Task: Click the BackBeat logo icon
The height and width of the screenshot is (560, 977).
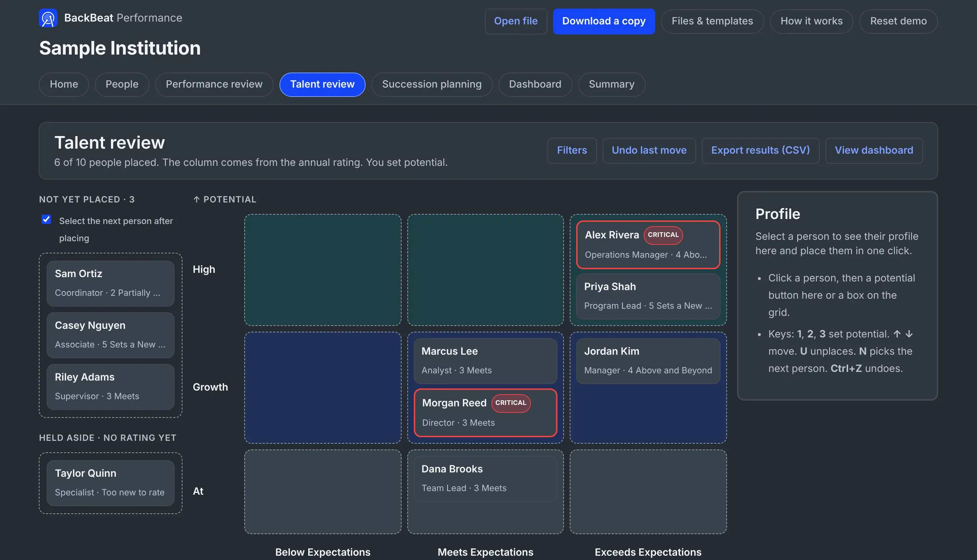Action: coord(48,18)
